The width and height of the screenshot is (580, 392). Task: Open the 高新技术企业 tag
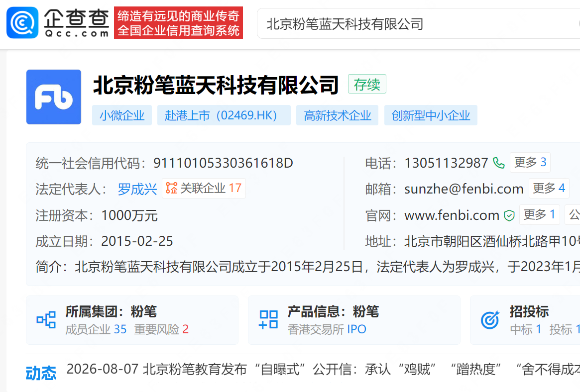tap(338, 115)
